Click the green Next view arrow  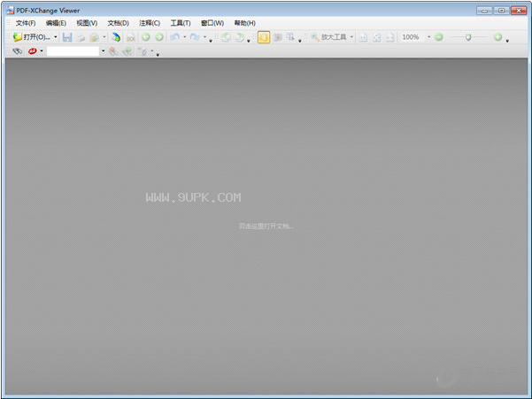159,37
